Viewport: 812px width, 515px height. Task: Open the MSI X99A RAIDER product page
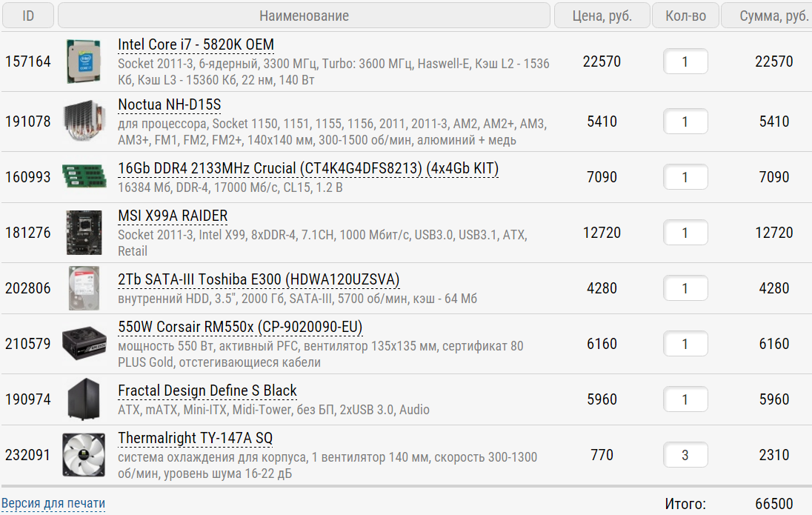pyautogui.click(x=173, y=216)
